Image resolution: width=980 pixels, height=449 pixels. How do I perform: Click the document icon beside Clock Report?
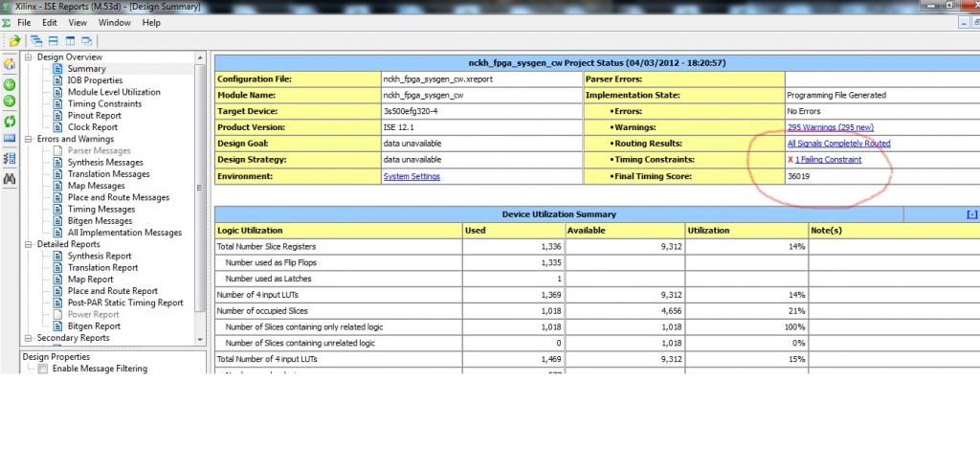58,127
